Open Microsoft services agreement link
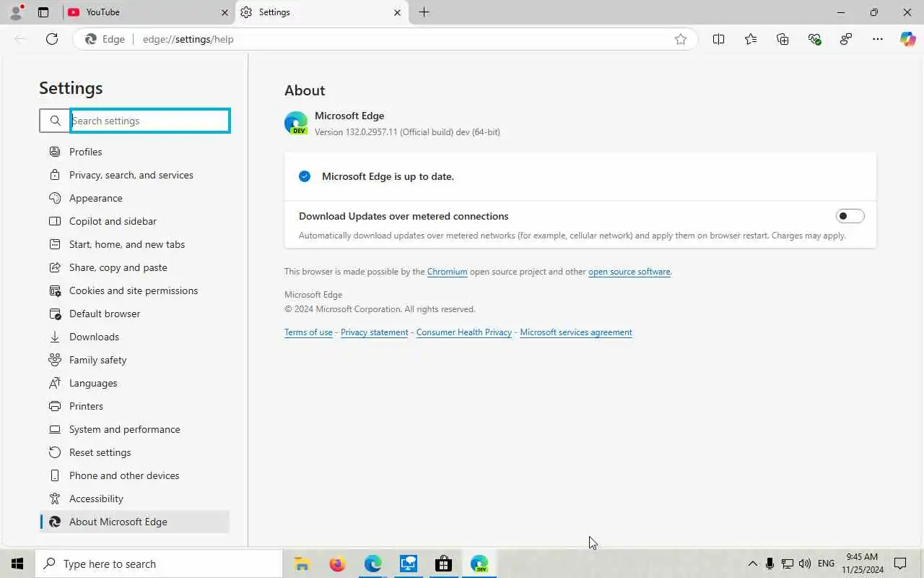The width and height of the screenshot is (924, 578). [576, 332]
